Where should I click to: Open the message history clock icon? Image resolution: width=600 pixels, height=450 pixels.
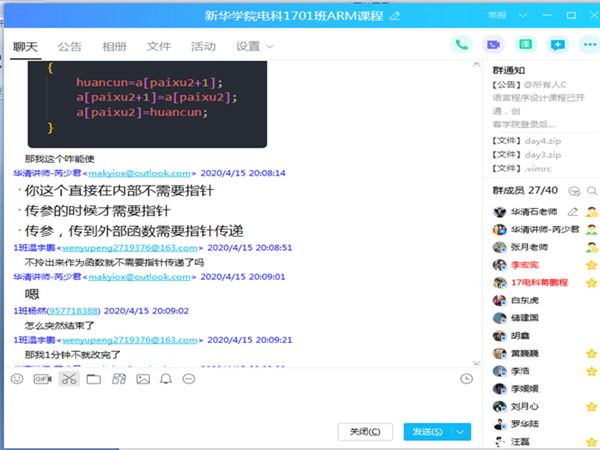click(x=466, y=379)
